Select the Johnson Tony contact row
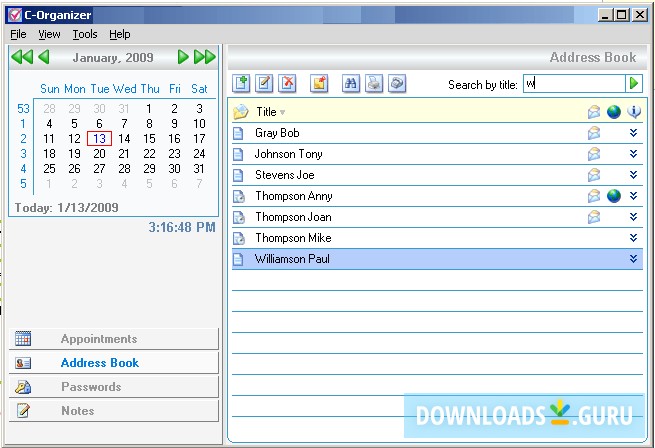Image resolution: width=655 pixels, height=448 pixels. (x=437, y=154)
